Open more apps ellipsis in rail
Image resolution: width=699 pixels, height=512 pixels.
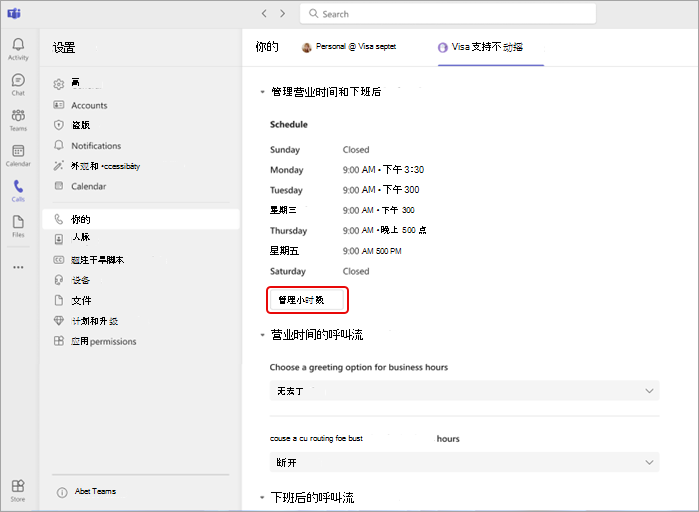18,267
